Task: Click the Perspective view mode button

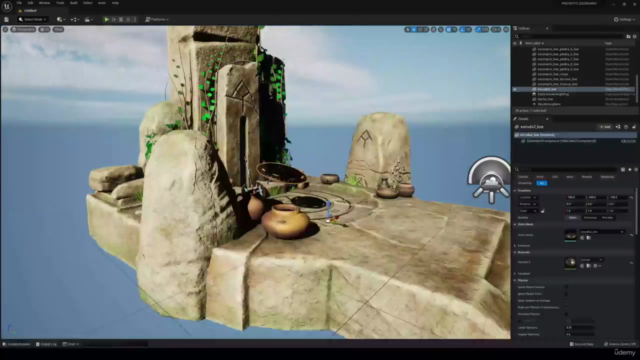Action: pos(24,30)
